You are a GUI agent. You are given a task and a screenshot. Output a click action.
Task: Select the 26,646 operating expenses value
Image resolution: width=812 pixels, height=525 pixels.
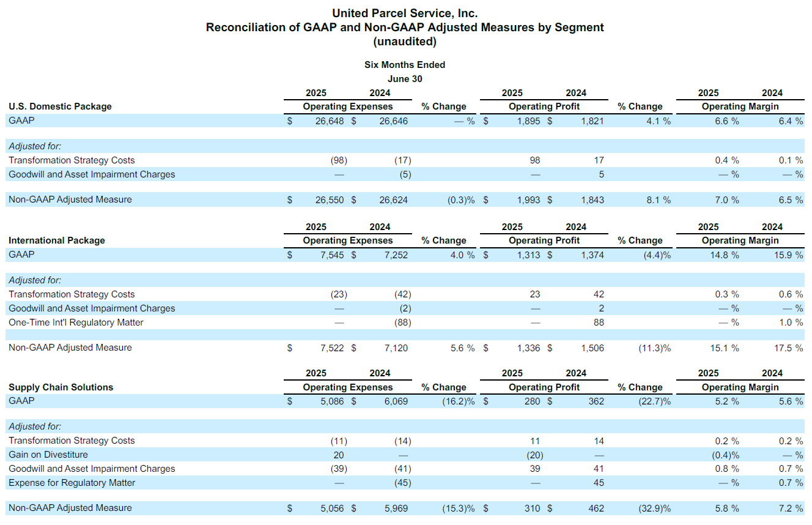[393, 121]
